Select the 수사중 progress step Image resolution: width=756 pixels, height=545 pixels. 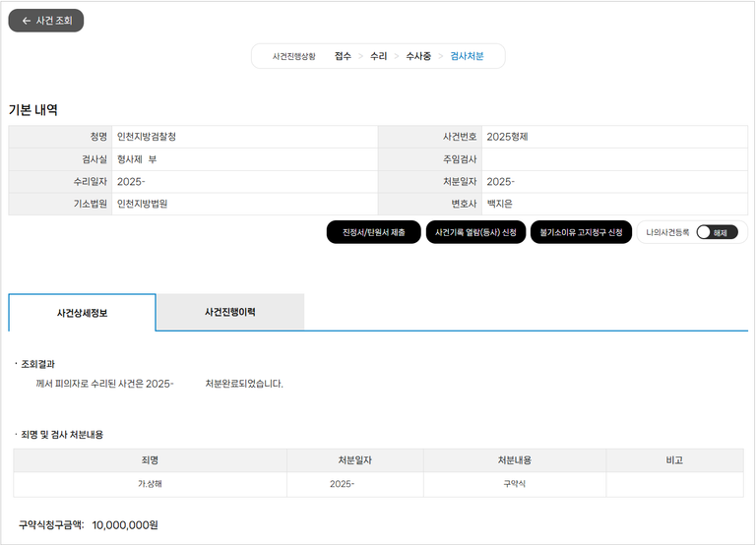tap(418, 57)
